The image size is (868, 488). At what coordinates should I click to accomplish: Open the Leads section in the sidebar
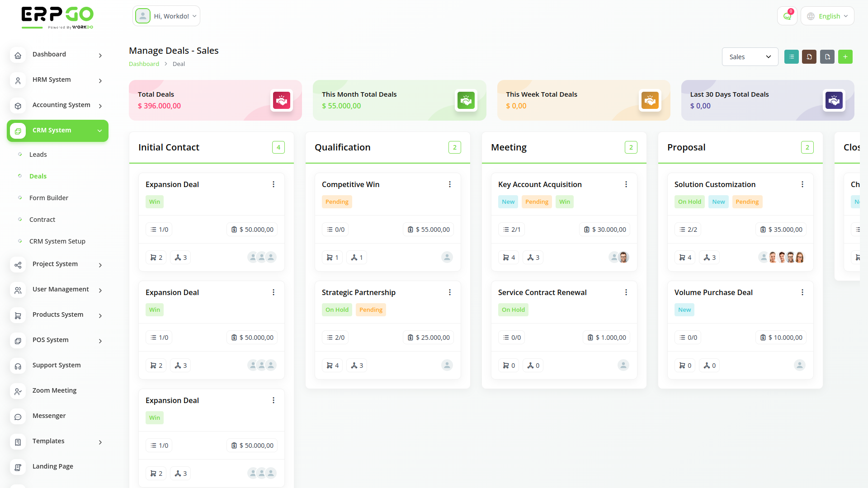pos(38,154)
